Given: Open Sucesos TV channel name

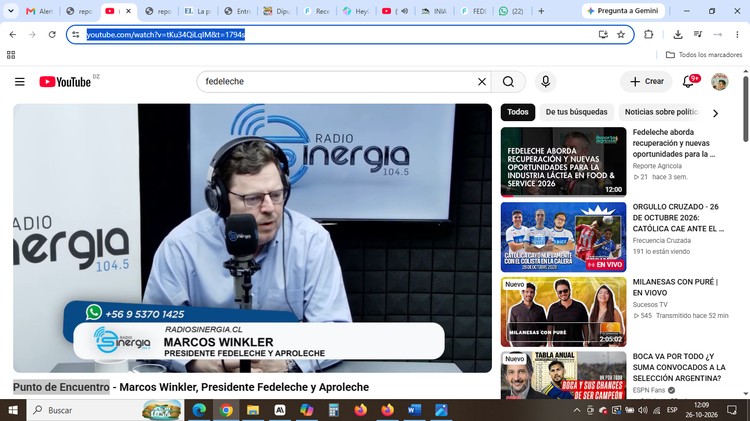Looking at the screenshot, I should pos(650,304).
